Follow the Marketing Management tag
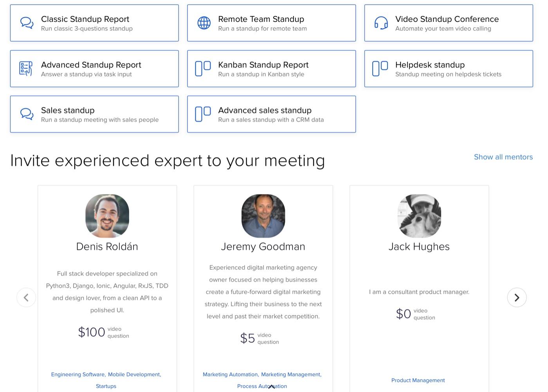 (291, 374)
